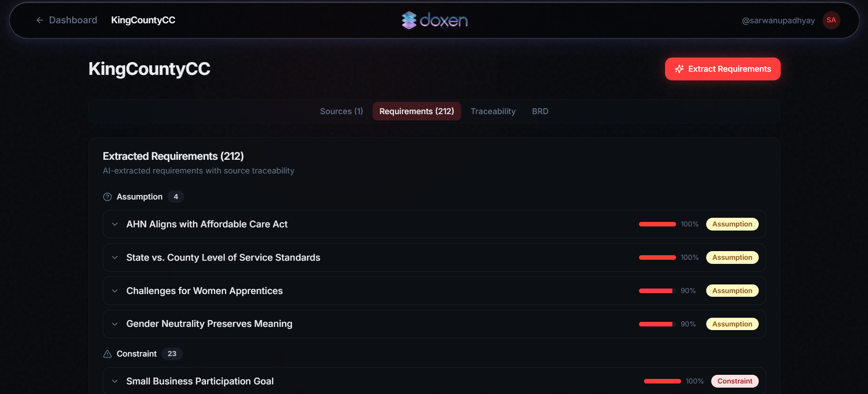Click the sparkle icon in Extract Requirements

click(679, 69)
